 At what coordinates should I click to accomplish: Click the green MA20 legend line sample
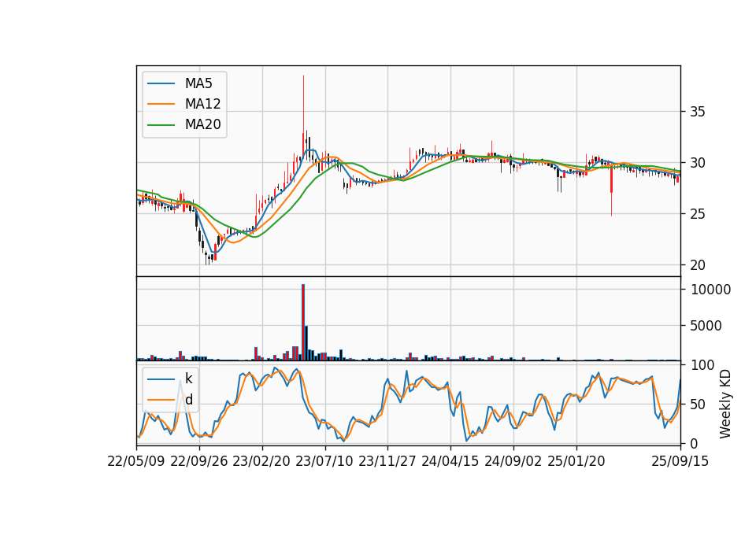point(161,124)
